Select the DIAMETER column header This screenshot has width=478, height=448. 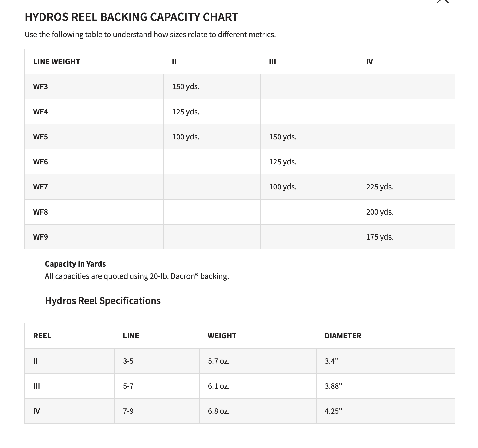tap(343, 336)
